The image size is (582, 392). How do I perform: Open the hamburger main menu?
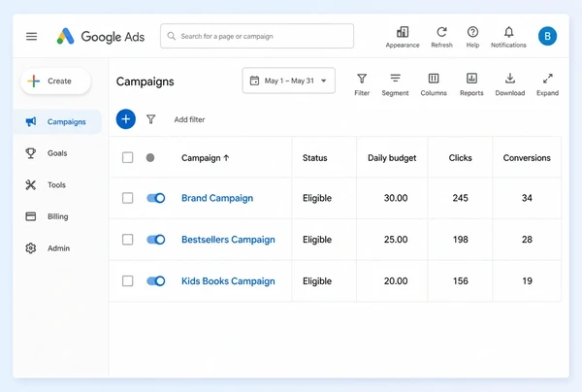[32, 36]
